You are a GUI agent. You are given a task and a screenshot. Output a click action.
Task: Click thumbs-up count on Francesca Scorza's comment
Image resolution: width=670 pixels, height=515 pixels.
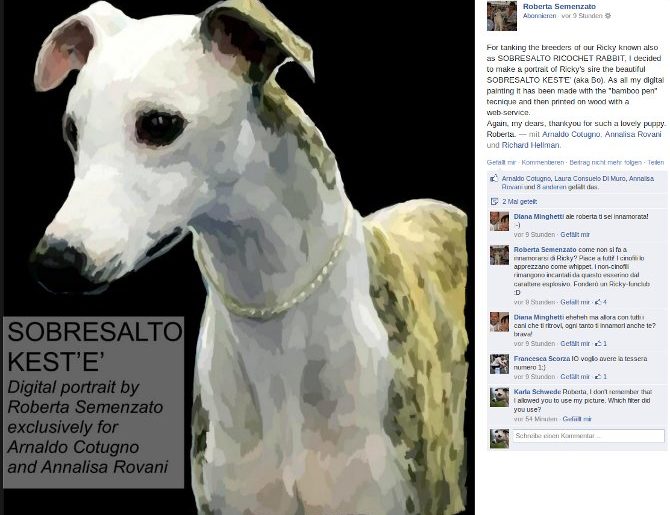tap(600, 377)
